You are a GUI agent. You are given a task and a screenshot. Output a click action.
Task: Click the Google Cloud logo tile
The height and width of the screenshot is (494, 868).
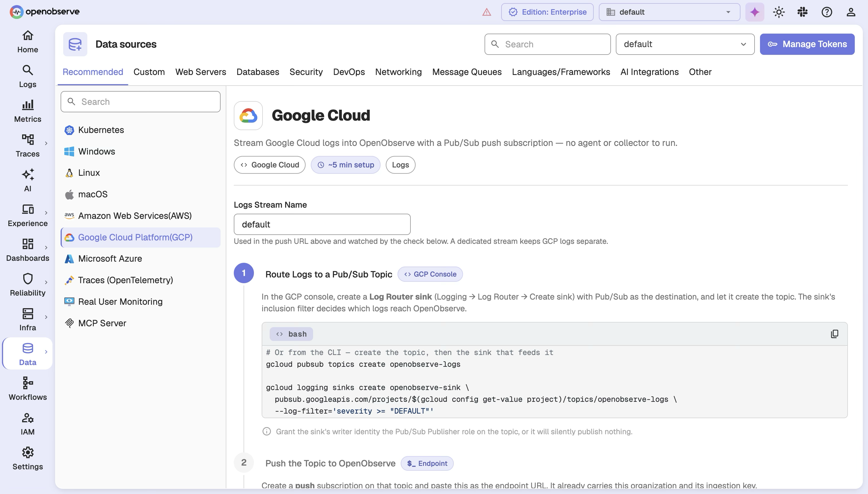(248, 116)
